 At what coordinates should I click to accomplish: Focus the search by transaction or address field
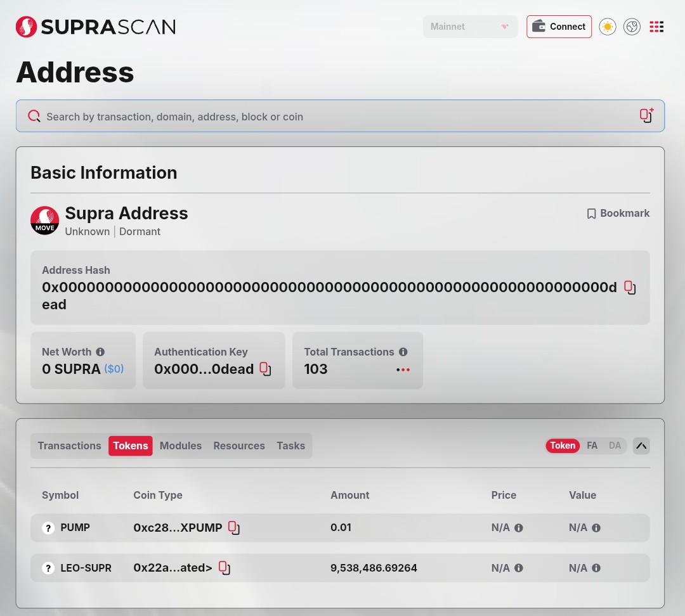point(340,116)
